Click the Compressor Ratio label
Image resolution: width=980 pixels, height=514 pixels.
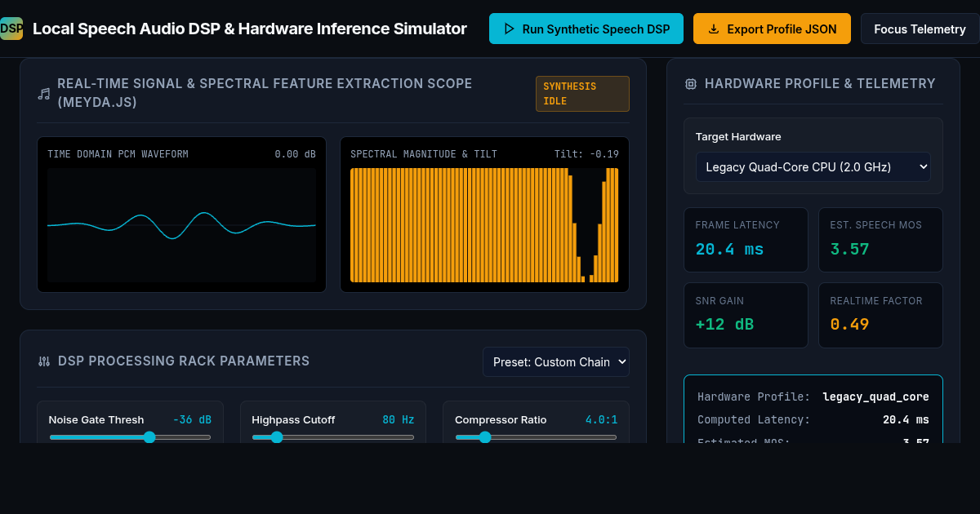coord(501,420)
